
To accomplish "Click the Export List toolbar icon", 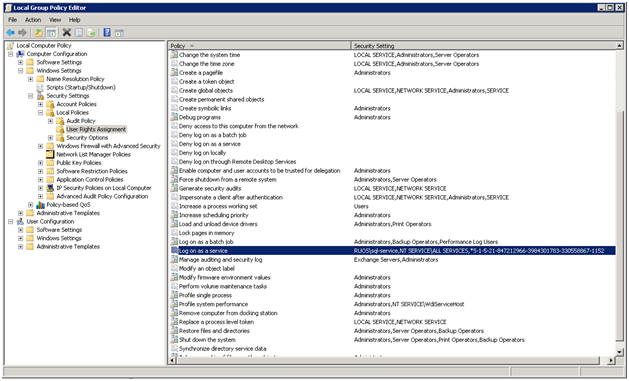I will 91,32.
